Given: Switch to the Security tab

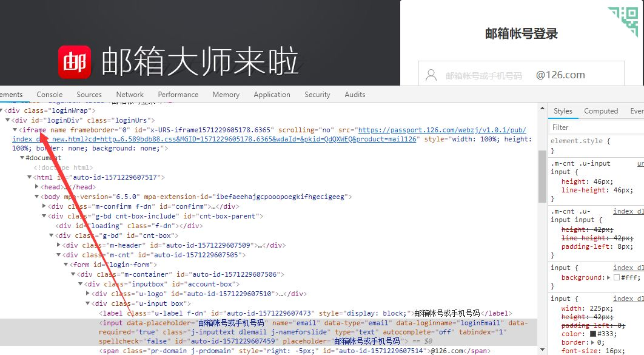Looking at the screenshot, I should (x=317, y=95).
